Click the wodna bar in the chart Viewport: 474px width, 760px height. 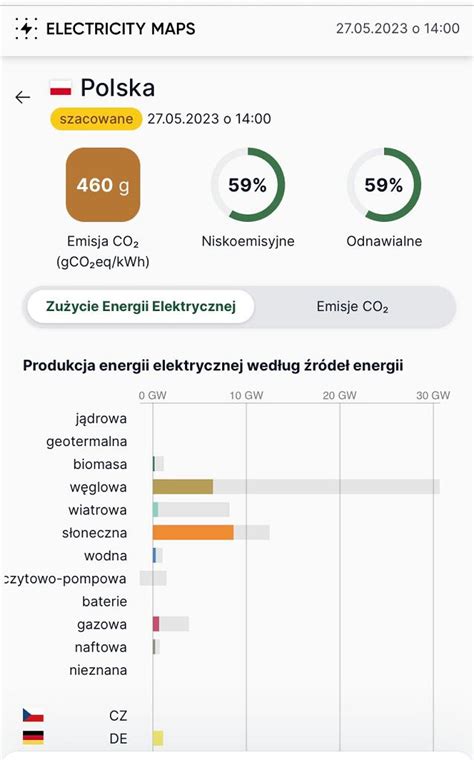155,555
